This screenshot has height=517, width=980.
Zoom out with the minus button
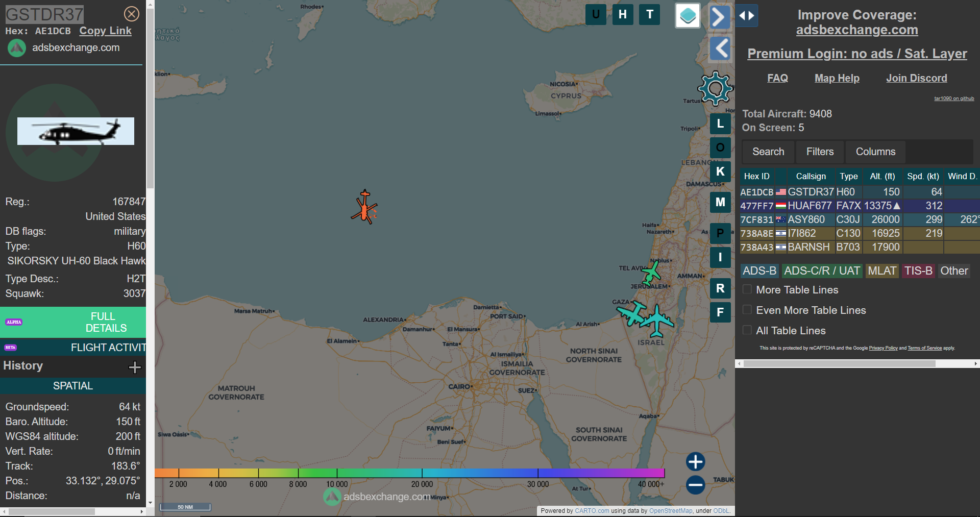[x=695, y=485]
